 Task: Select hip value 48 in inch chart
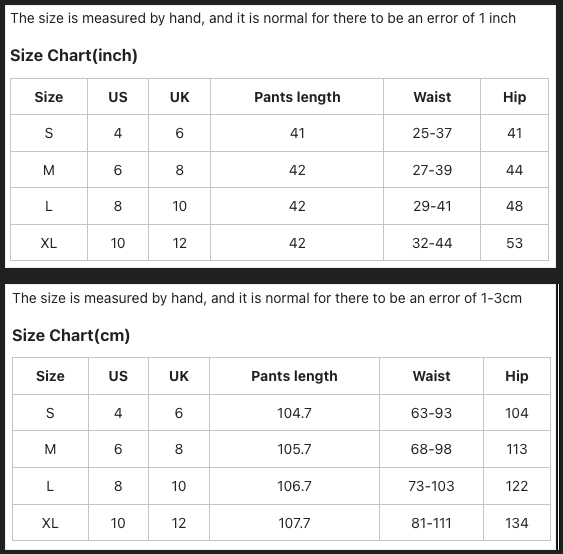515,206
